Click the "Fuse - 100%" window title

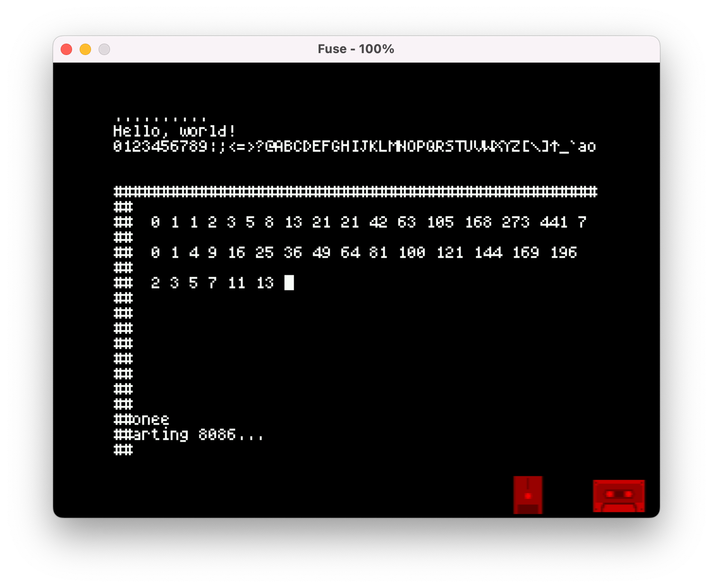[356, 49]
